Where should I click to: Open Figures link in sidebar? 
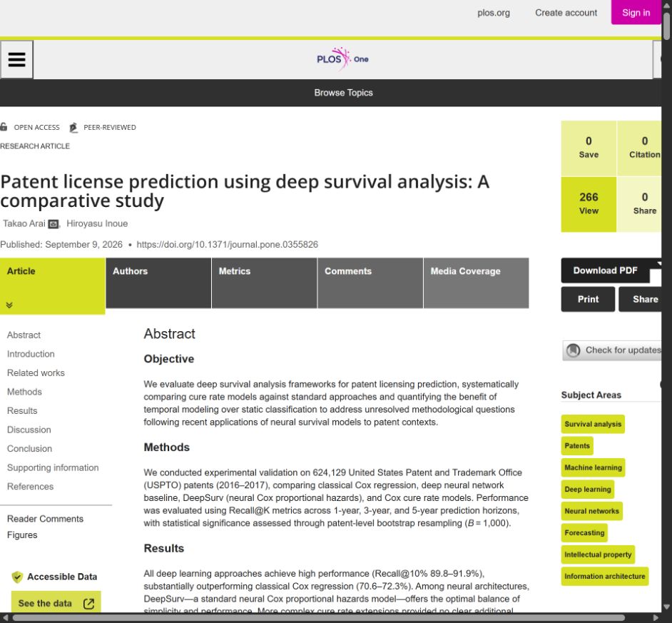point(22,535)
